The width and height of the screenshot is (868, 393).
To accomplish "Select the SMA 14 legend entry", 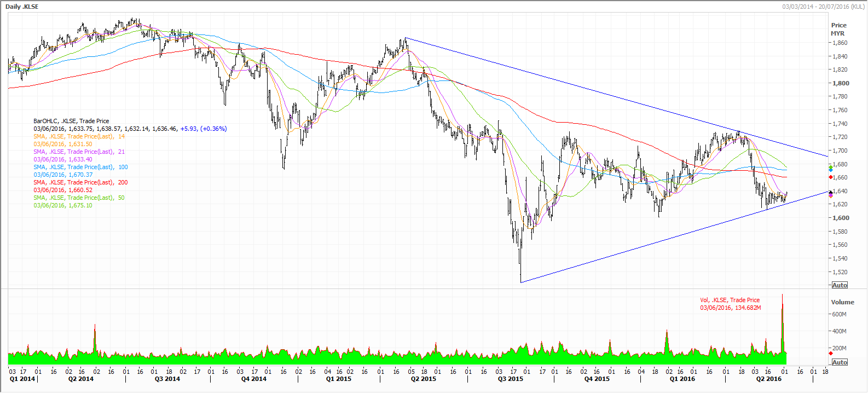I will point(79,136).
